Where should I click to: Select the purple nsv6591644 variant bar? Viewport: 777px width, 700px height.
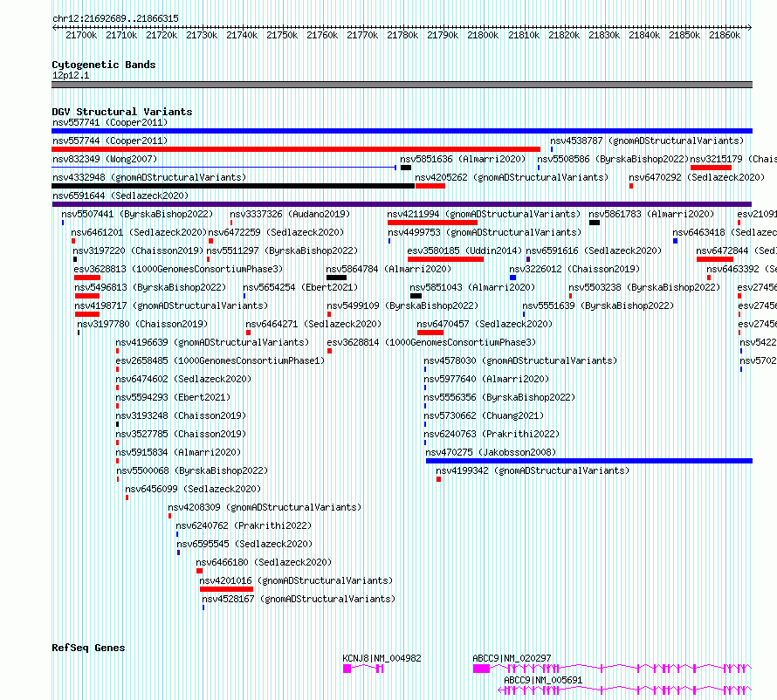[402, 204]
